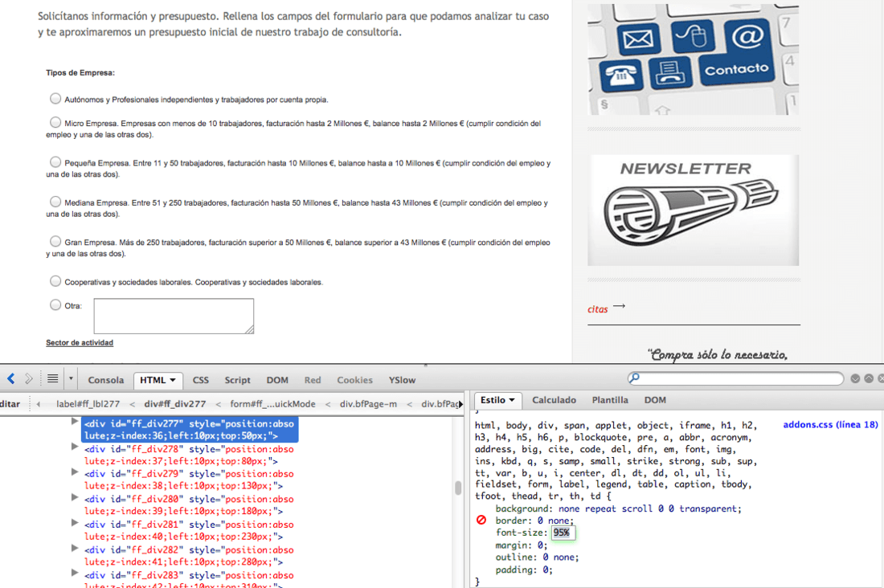Click the Contacto keyboard image
Viewport: 884px width, 588px height.
(693, 59)
